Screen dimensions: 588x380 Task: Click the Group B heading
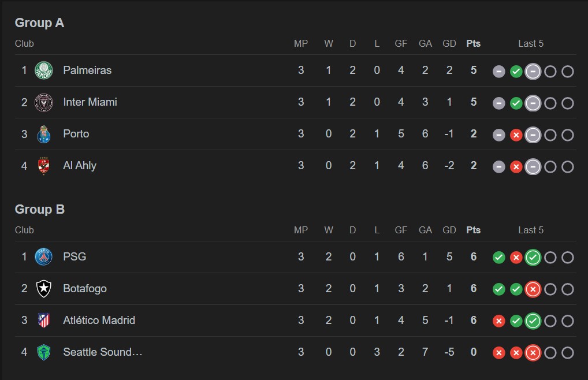point(39,210)
